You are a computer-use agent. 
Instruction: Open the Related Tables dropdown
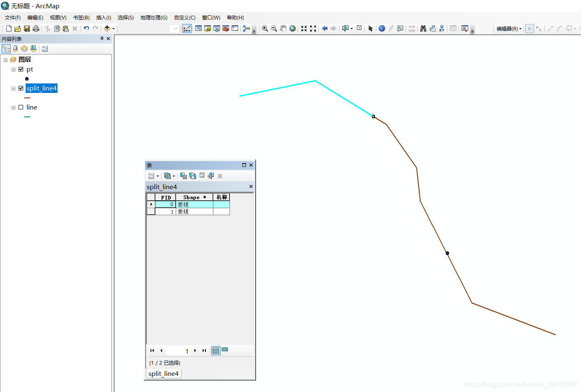(170, 176)
